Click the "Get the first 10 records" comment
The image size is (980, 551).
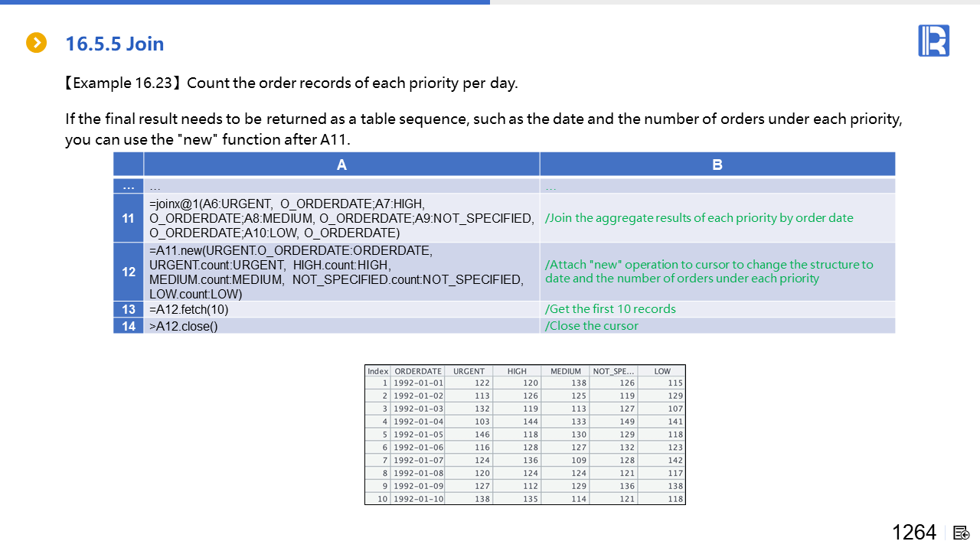610,309
